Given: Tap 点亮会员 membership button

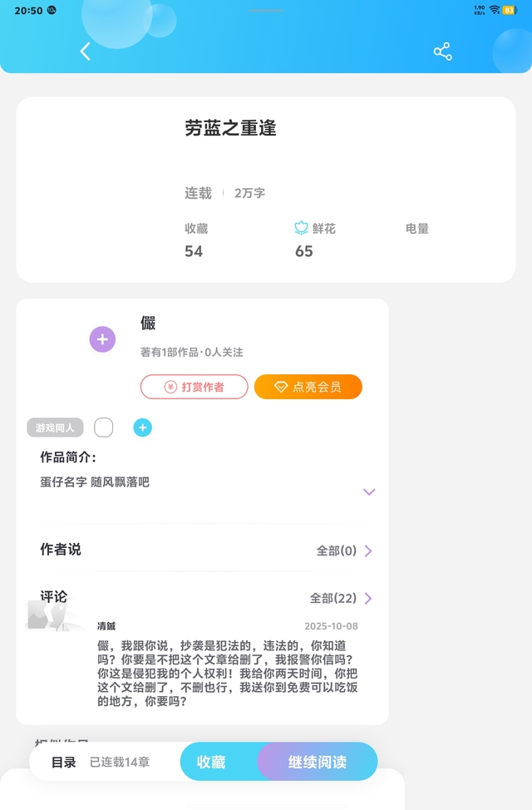Looking at the screenshot, I should (x=308, y=387).
